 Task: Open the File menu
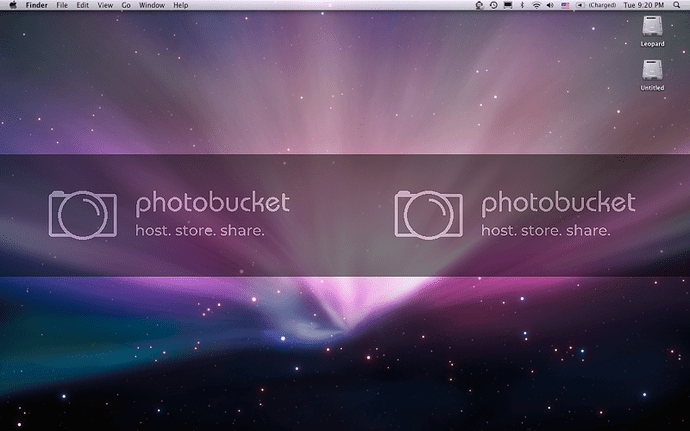[x=62, y=5]
